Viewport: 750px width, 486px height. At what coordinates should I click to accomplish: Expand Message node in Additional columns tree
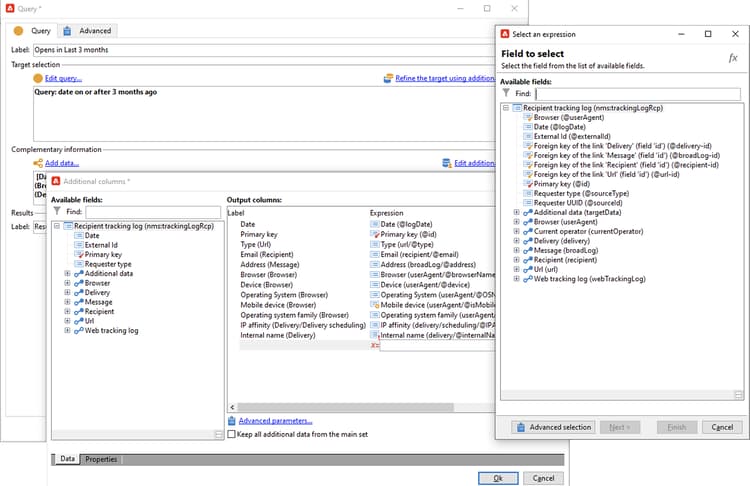click(67, 302)
